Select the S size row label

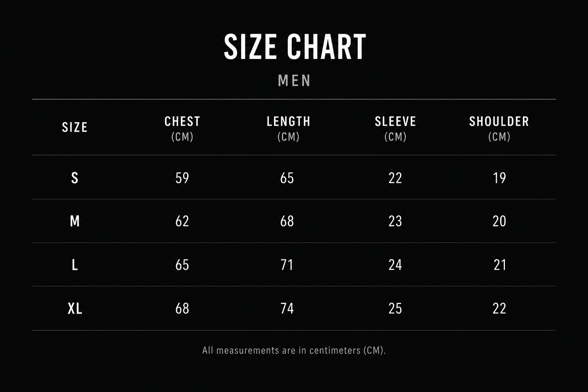click(x=75, y=178)
